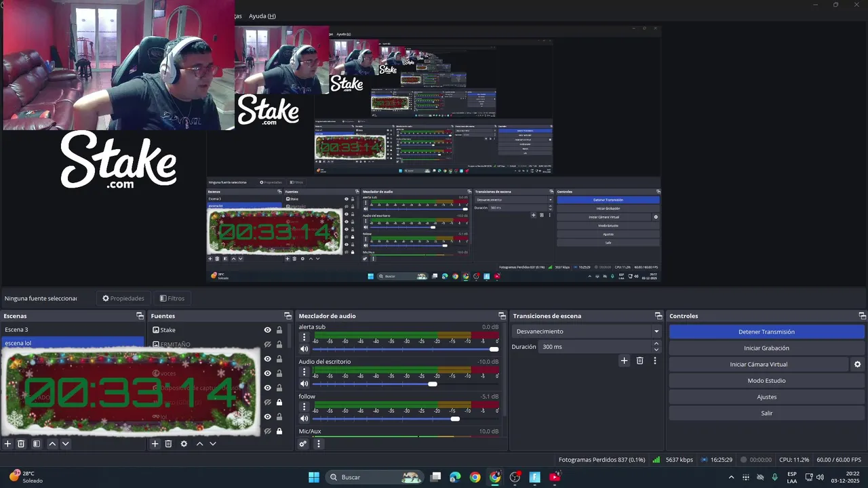This screenshot has width=868, height=488.
Task: Adjust follow volume slider
Action: point(406,419)
